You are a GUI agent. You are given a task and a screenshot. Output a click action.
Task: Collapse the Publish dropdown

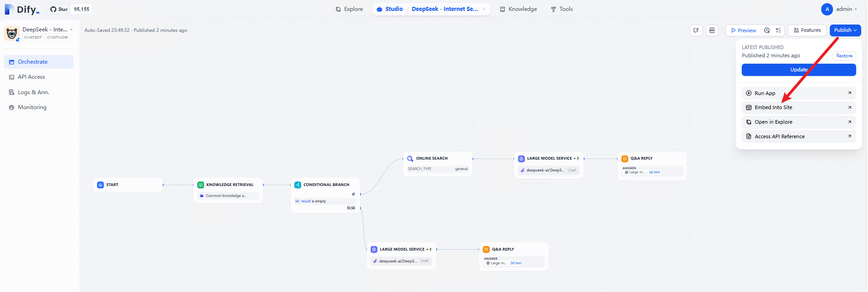[x=845, y=30]
